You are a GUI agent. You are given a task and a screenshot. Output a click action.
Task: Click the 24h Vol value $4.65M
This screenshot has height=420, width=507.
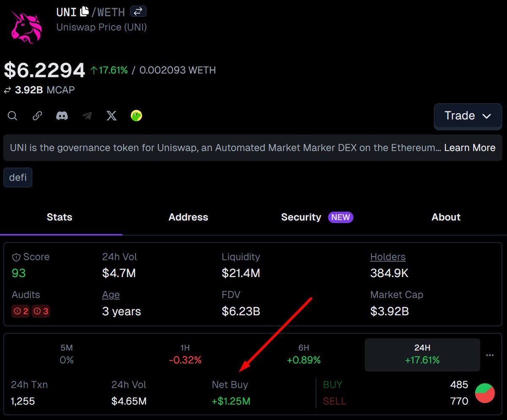[129, 401]
